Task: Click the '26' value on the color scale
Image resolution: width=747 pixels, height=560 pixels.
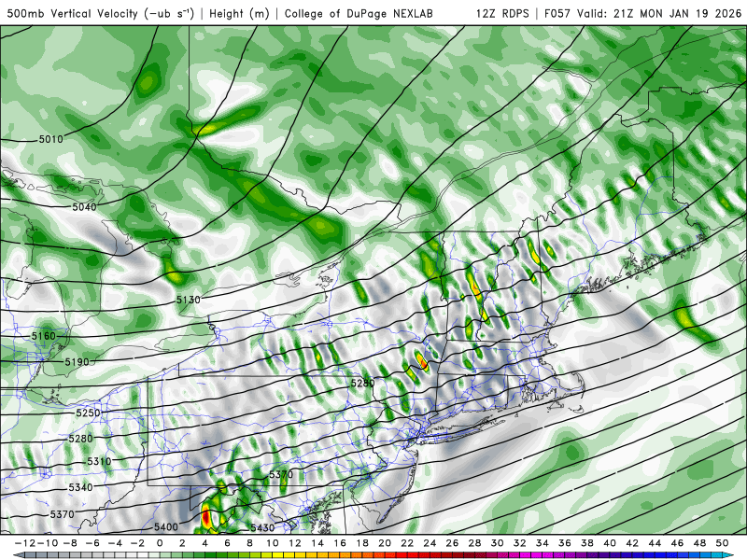Action: 452,543
